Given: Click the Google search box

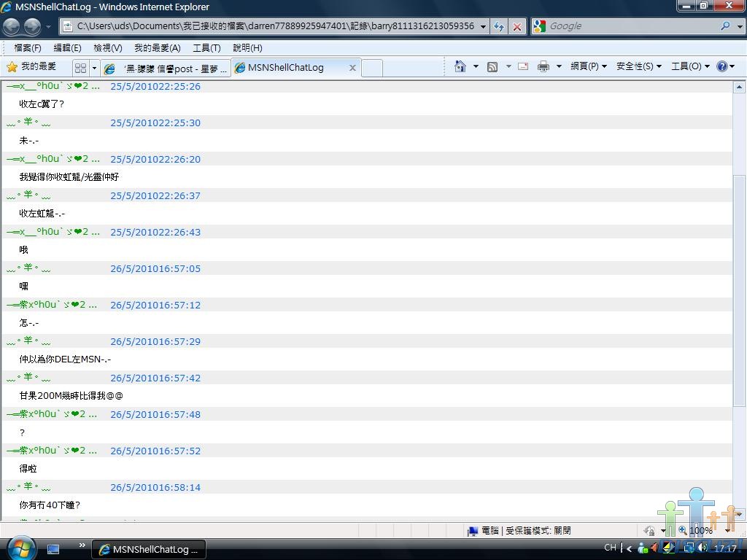Looking at the screenshot, I should [632, 26].
